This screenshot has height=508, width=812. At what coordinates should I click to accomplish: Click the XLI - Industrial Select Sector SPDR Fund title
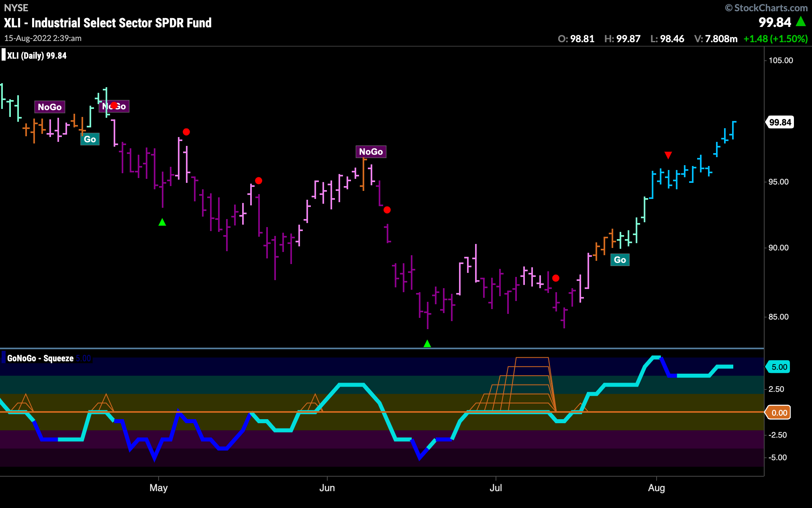[108, 23]
